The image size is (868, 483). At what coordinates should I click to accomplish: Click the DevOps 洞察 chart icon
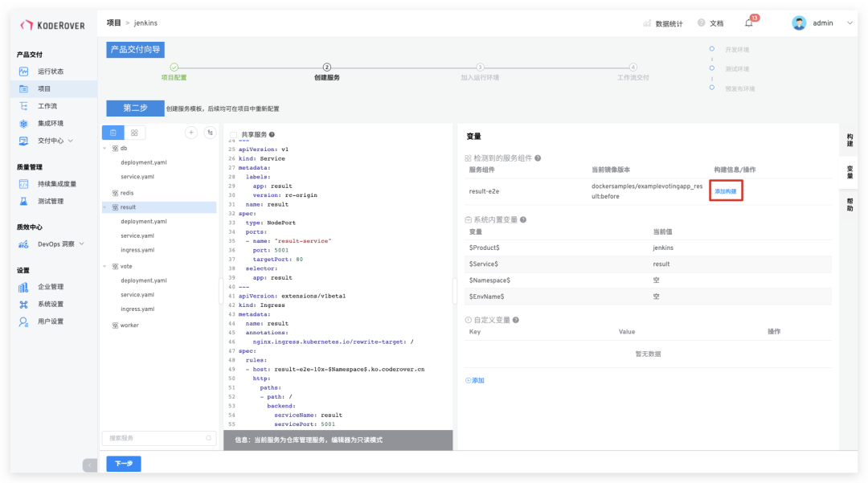23,244
